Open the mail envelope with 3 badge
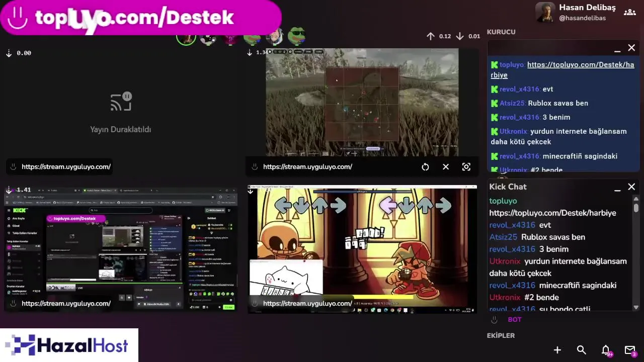Image resolution: width=644 pixels, height=362 pixels. pyautogui.click(x=630, y=350)
